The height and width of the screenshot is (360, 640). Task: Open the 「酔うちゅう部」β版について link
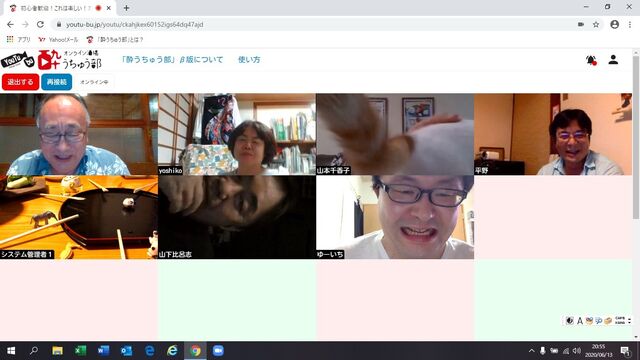(x=172, y=60)
